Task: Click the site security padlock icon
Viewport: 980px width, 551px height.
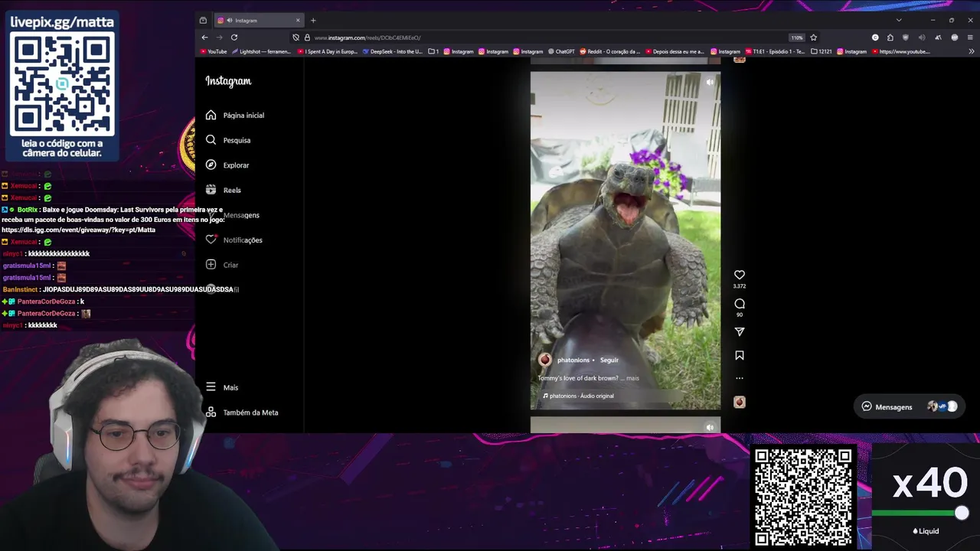Action: click(x=307, y=37)
